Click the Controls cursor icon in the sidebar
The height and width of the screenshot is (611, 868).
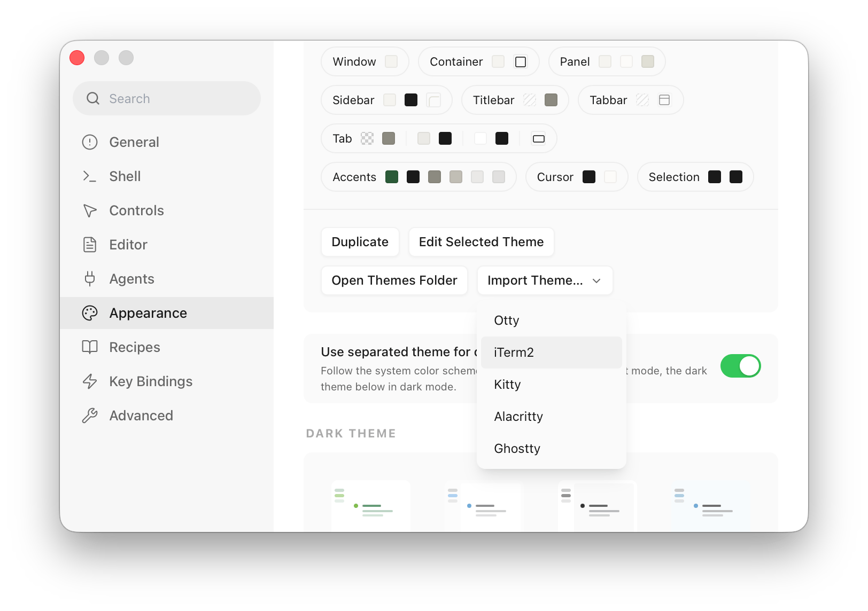(x=90, y=210)
